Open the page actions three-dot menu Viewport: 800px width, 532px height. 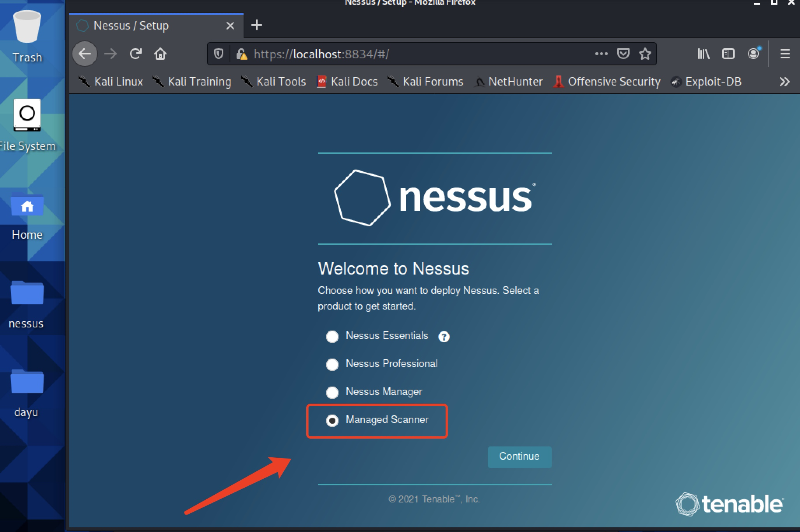tap(601, 54)
